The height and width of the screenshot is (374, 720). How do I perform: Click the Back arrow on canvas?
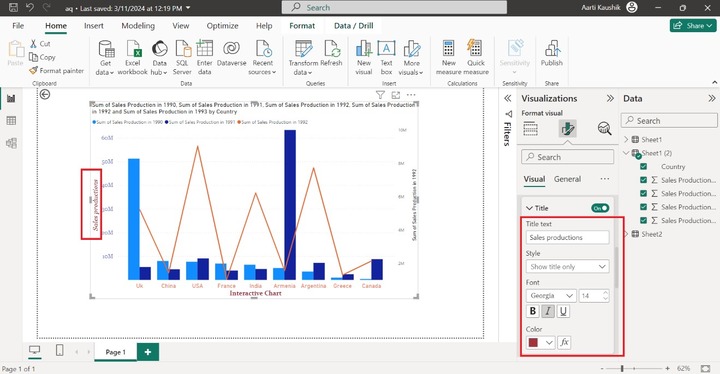coord(45,94)
